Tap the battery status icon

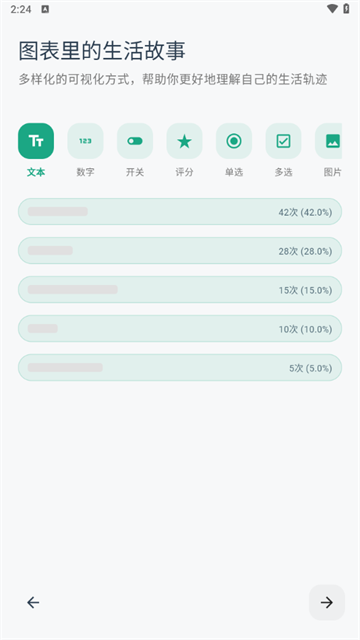[346, 9]
